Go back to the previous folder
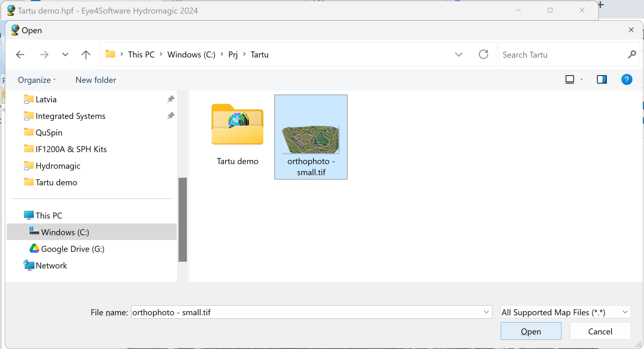 pos(20,54)
